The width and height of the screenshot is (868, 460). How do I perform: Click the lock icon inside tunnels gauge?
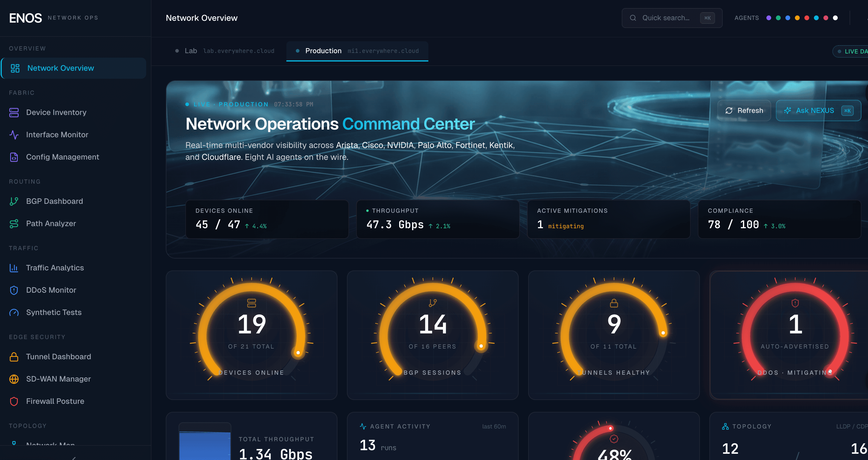(x=614, y=303)
